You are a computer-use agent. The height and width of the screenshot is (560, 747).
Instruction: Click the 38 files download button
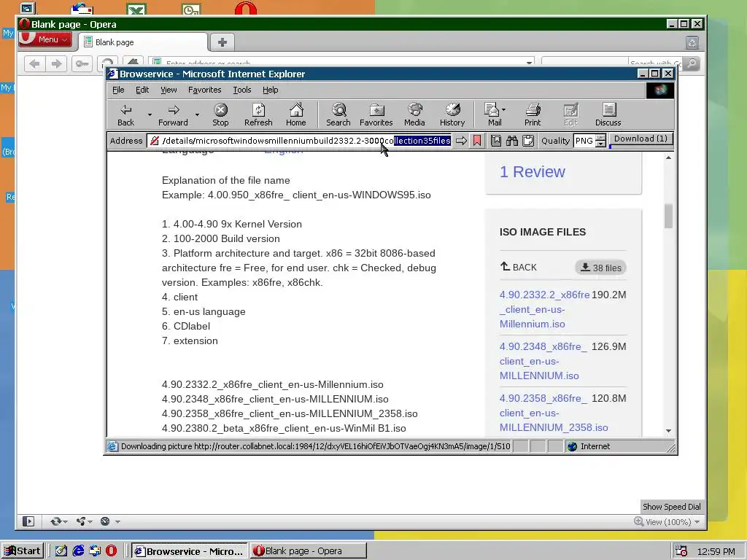600,268
